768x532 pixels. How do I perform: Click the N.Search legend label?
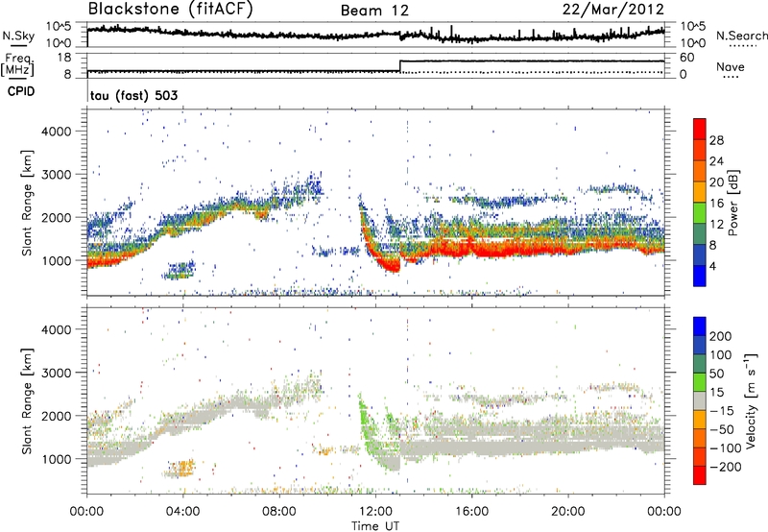tap(742, 36)
